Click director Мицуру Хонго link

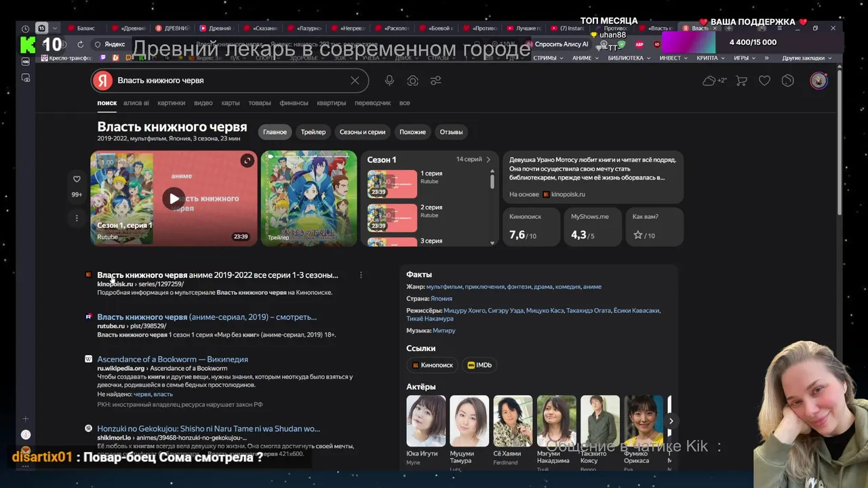[x=464, y=310]
